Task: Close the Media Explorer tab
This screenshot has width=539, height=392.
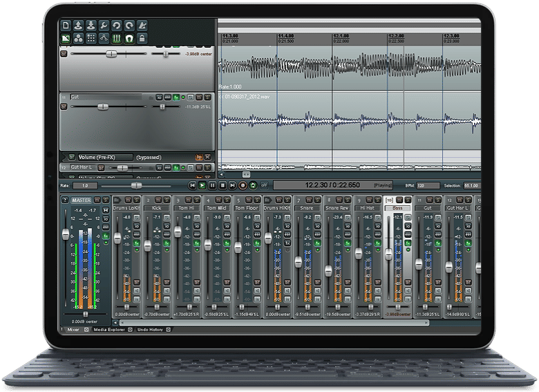Action: (x=131, y=330)
